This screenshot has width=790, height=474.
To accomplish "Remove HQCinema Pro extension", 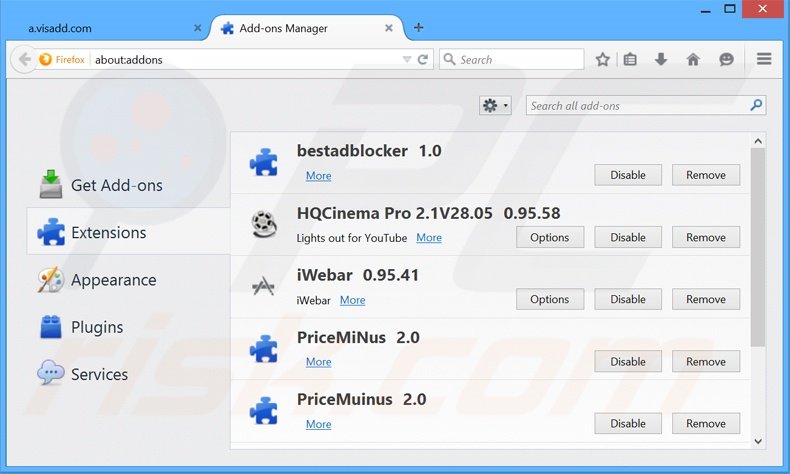I will coord(706,237).
